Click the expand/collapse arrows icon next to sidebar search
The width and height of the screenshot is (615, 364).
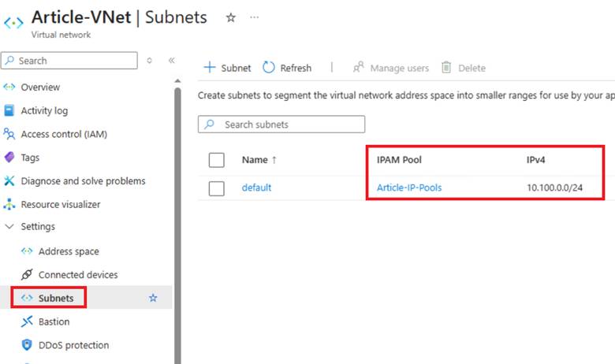[x=149, y=61]
